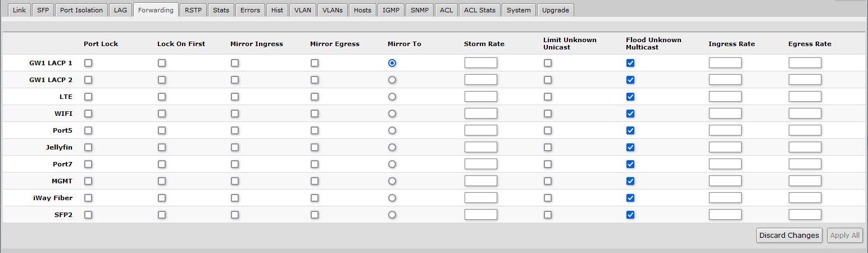Click Storm Rate field for LTE
868x253 pixels.
pyautogui.click(x=480, y=97)
